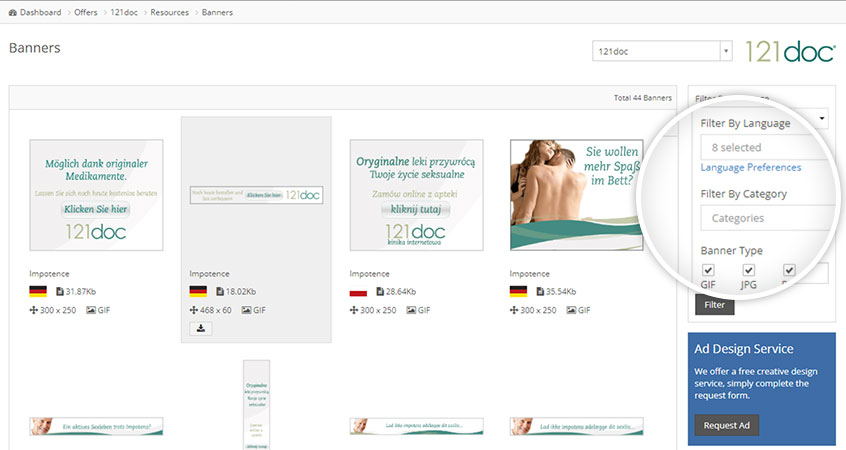Viewport: 846px width, 450px height.
Task: Open the Dashboard breadcrumb link
Action: (x=40, y=12)
